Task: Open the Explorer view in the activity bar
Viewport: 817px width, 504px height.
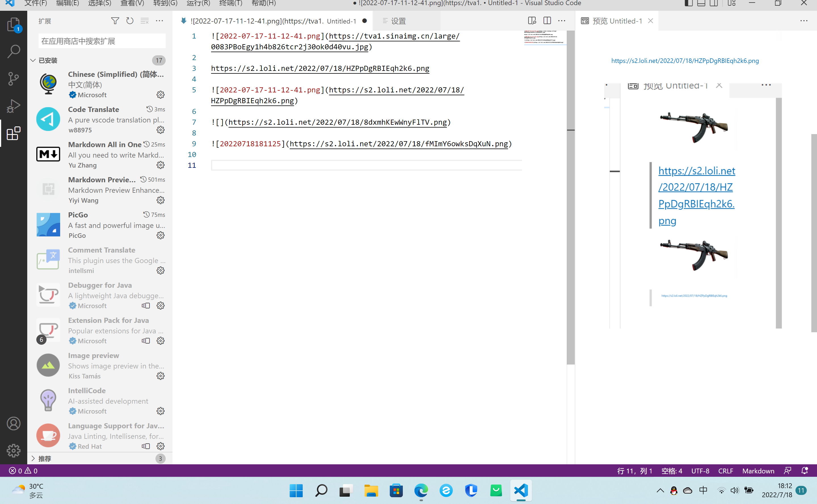Action: pos(13,25)
